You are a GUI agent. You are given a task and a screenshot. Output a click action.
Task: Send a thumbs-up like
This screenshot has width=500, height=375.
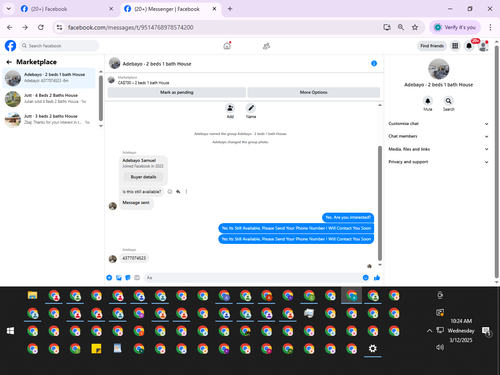(x=377, y=278)
